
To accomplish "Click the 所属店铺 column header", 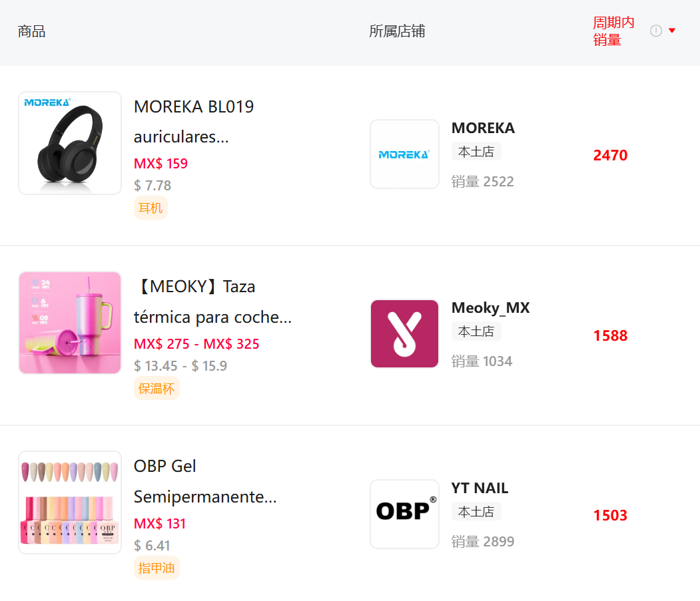I will (397, 31).
